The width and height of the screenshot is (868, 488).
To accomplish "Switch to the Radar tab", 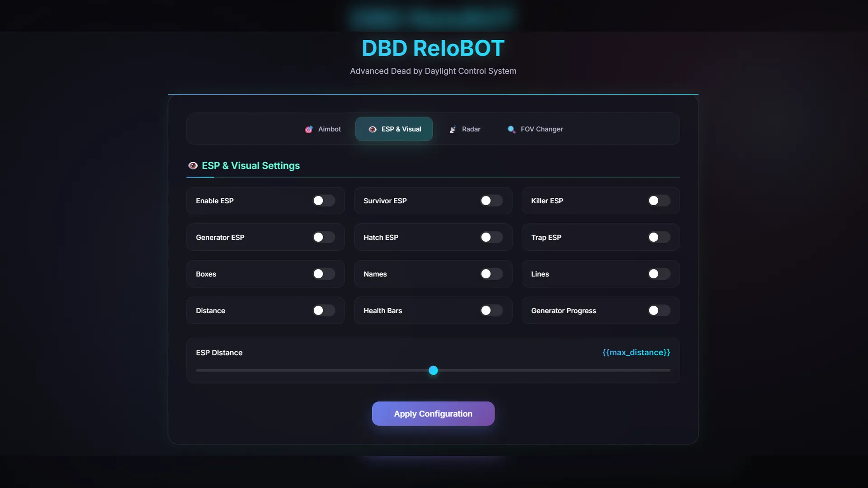I will click(471, 129).
